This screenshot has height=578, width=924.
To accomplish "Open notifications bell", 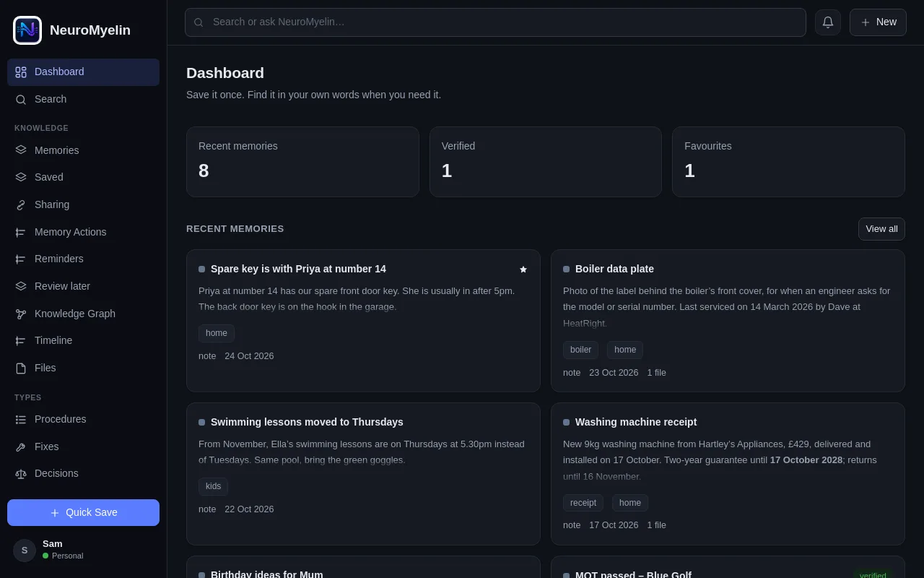I will point(828,22).
